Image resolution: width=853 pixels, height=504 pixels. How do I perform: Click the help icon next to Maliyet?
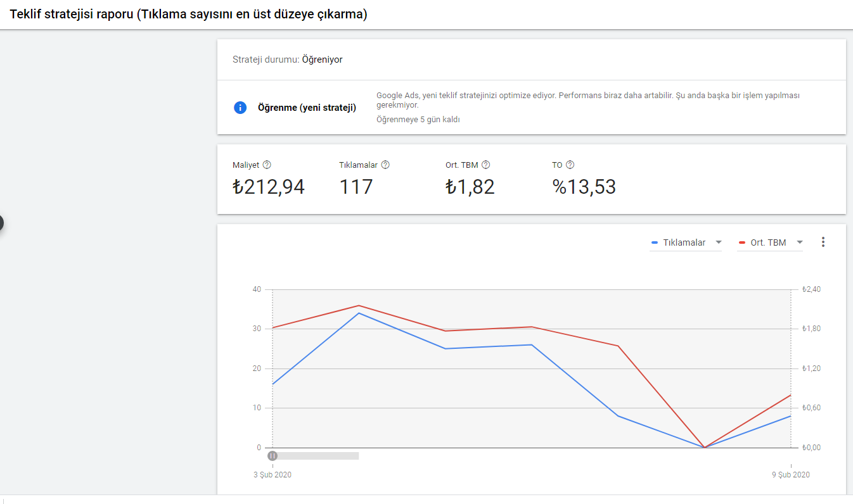pyautogui.click(x=267, y=165)
